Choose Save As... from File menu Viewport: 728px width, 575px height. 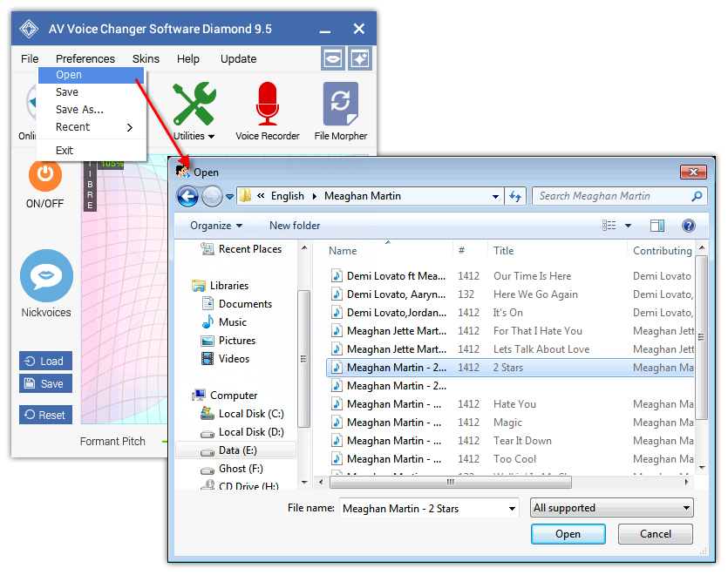click(x=91, y=110)
